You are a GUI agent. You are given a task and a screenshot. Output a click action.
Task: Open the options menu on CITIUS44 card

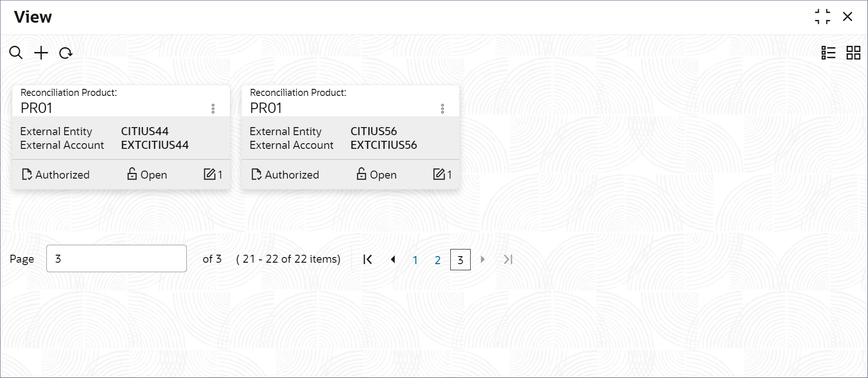213,109
